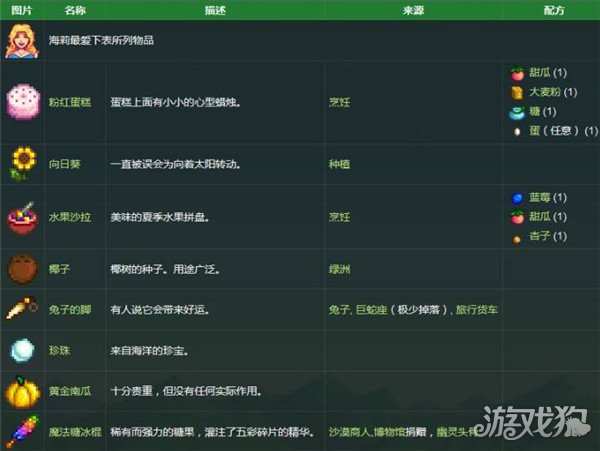Screen dimensions: 600x451
Task: Click the 博物馆捐赠 source link
Action: point(399,432)
